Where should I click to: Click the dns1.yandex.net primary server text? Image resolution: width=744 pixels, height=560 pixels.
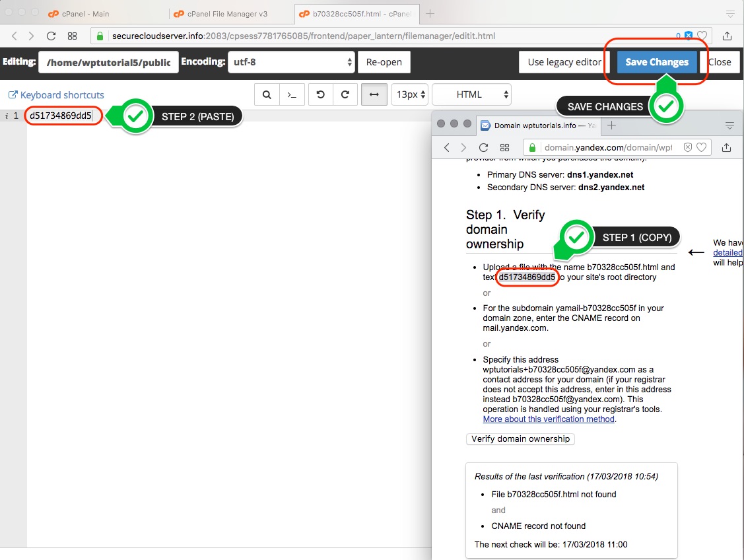pos(600,174)
